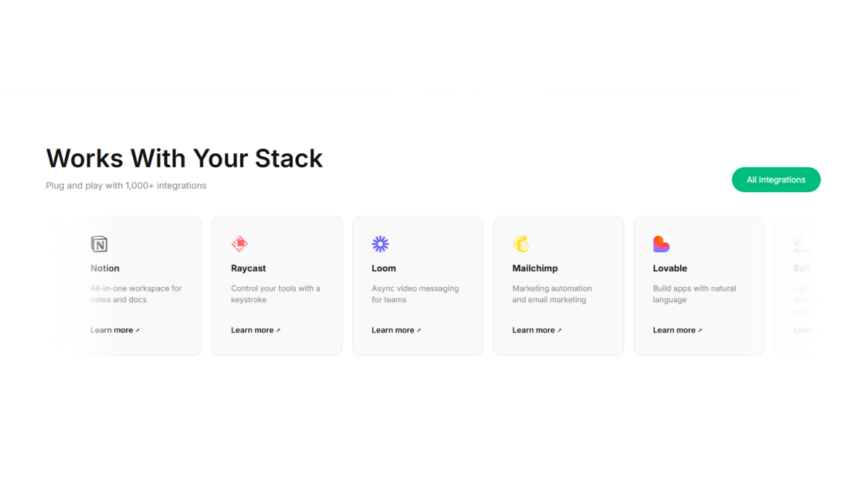
Task: Click Mailchimp's marketing automation description
Action: click(x=552, y=294)
